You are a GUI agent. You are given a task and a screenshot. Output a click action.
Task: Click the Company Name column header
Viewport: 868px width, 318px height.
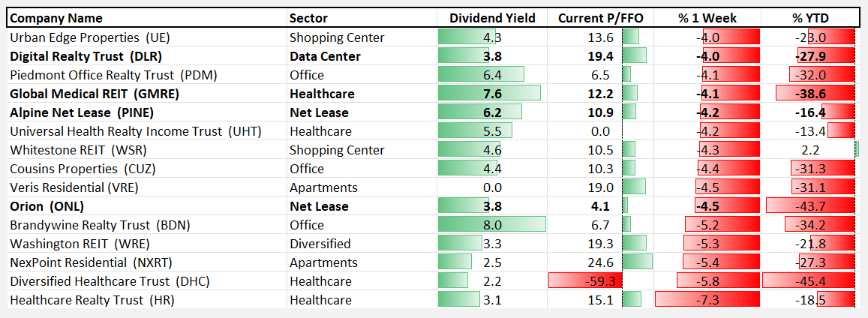tap(56, 18)
